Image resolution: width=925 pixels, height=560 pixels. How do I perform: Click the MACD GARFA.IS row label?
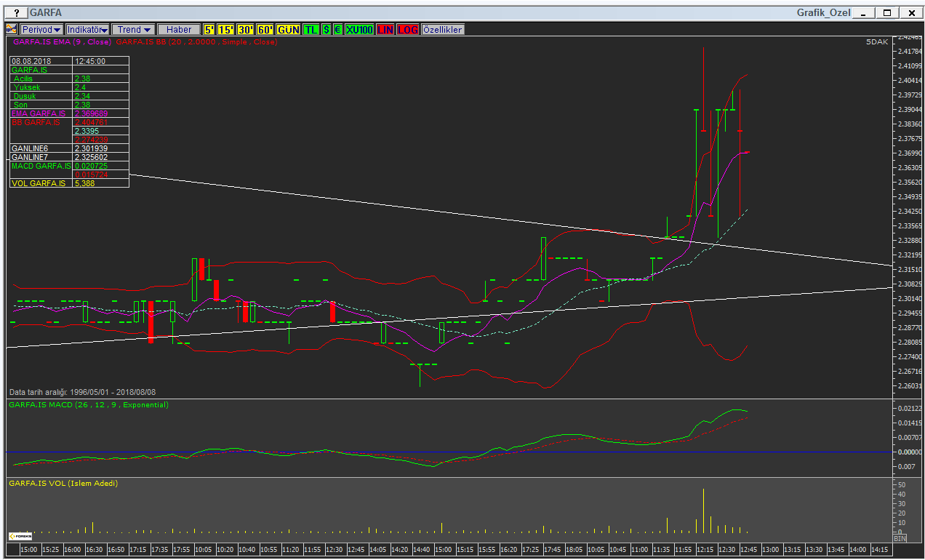41,167
